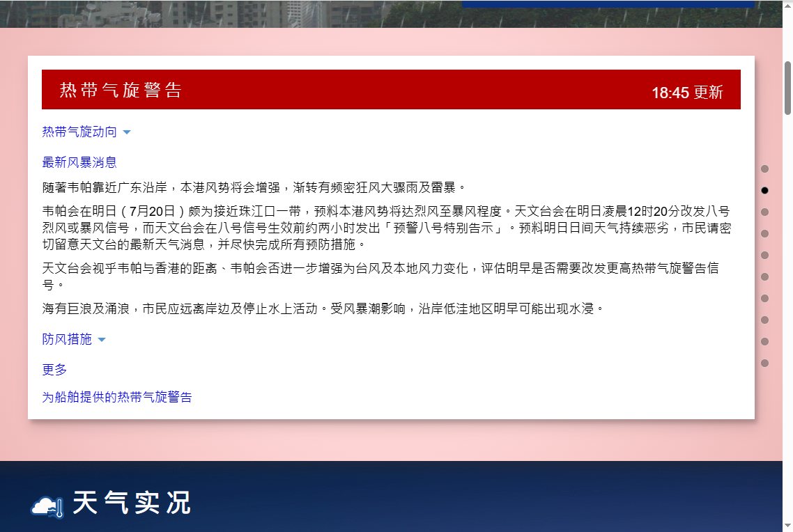Click the page scrollbar thumb

[x=787, y=87]
